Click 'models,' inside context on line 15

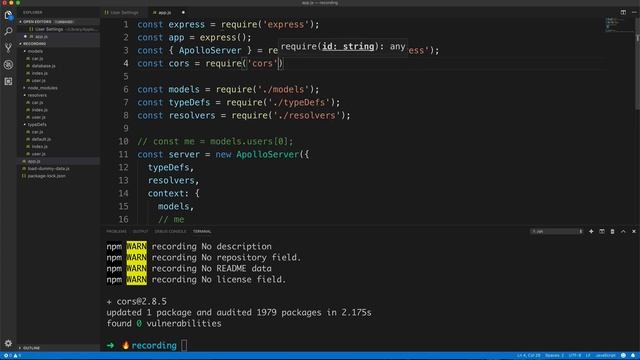coord(176,206)
